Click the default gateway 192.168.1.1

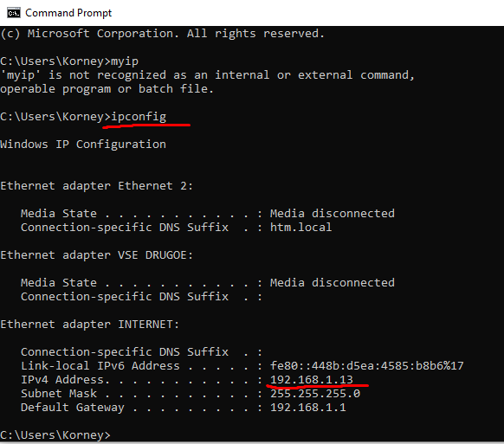pos(308,407)
